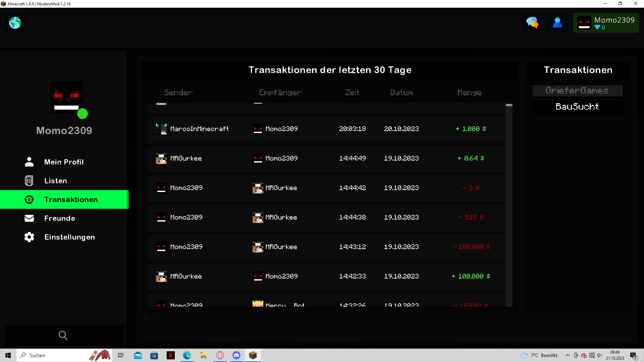The height and width of the screenshot is (362, 644).
Task: Open Netflix taskbar icon
Action: click(x=170, y=355)
